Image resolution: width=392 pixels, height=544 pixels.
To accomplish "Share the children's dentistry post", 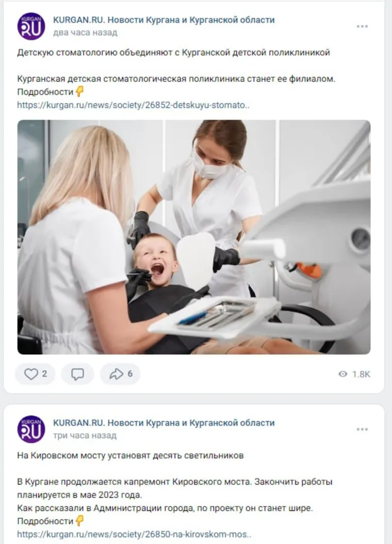I will pos(120,374).
